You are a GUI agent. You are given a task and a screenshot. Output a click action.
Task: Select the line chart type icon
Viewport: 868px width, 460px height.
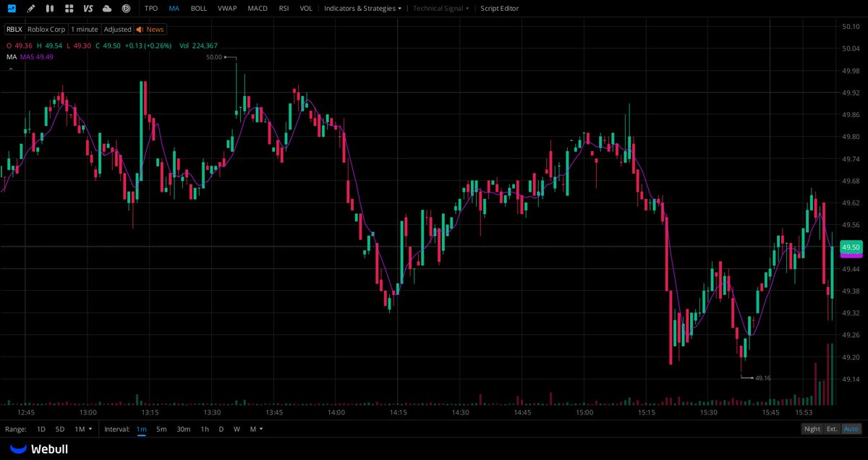click(x=12, y=8)
